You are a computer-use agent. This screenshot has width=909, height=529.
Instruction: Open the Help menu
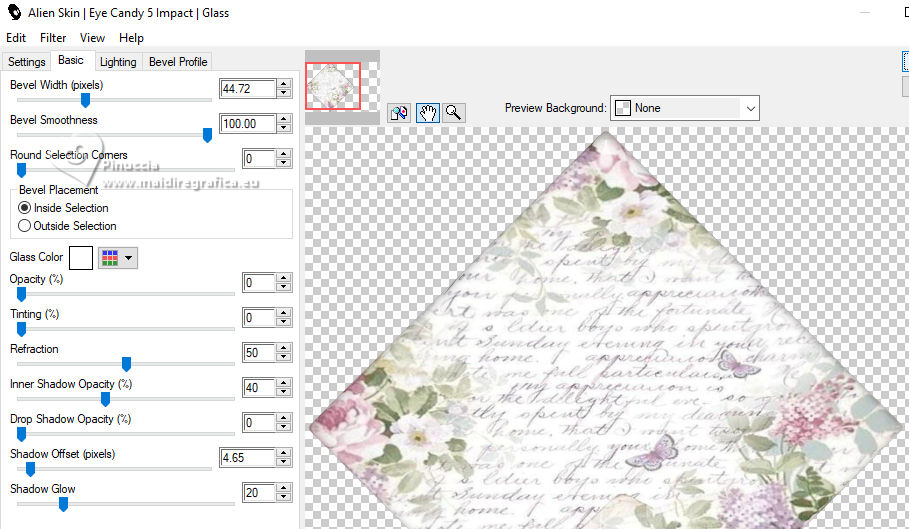tap(131, 38)
